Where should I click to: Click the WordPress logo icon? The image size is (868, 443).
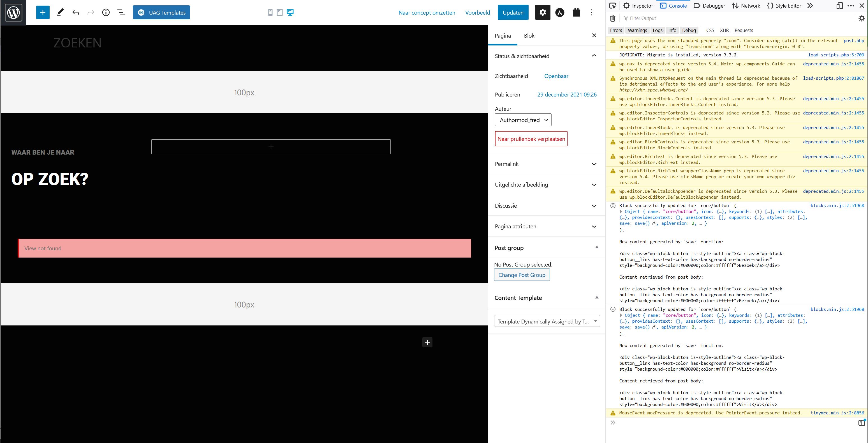tap(13, 12)
